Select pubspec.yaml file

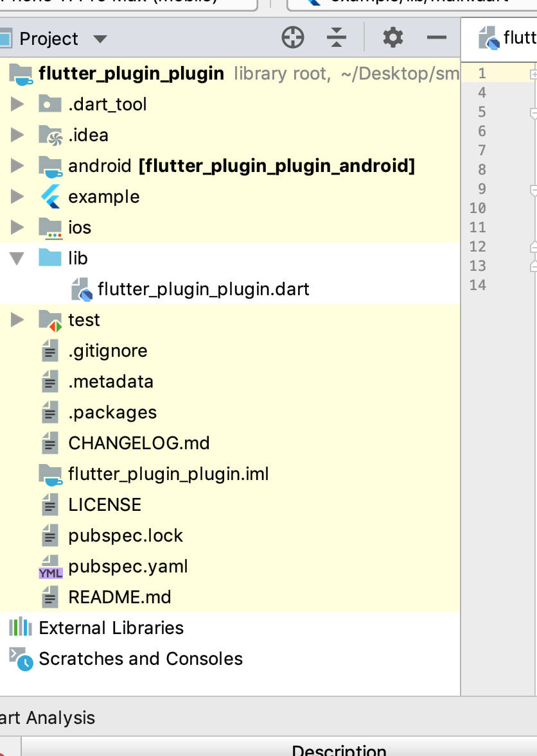click(128, 567)
